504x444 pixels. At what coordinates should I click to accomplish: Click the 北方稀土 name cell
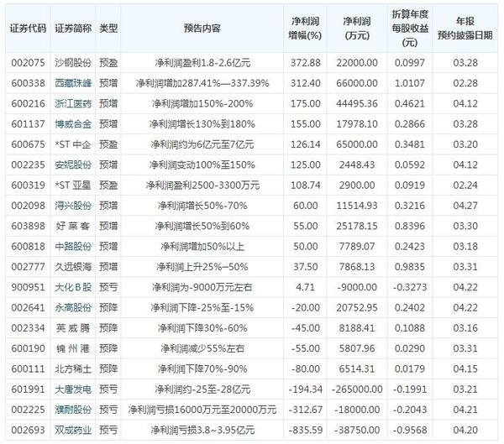point(73,368)
